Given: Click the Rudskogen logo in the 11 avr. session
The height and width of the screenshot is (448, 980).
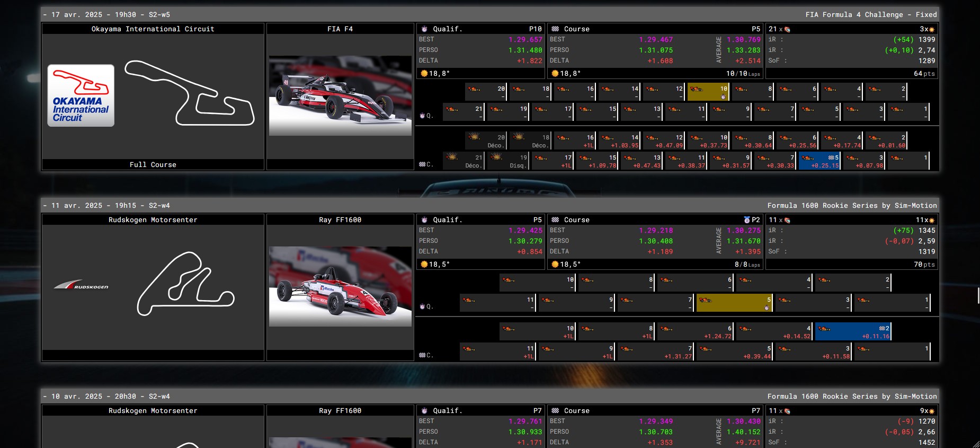Looking at the screenshot, I should point(81,285).
